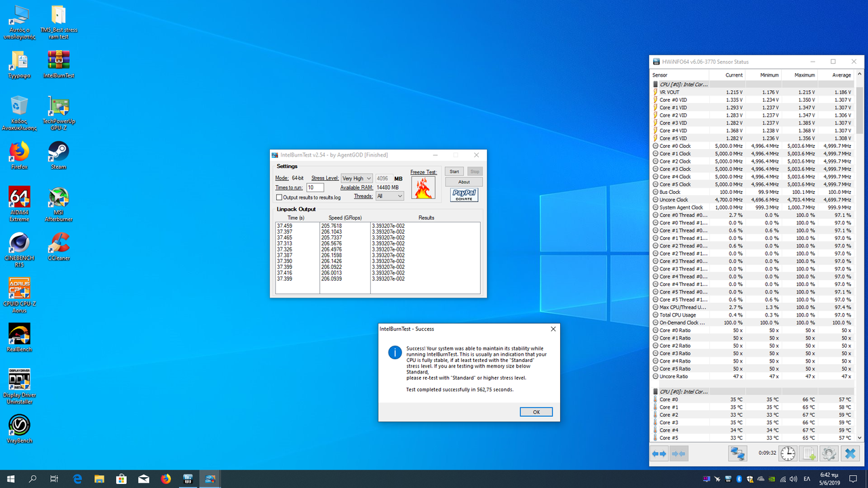Click the Mail taskbar icon
868x488 pixels.
[x=144, y=479]
